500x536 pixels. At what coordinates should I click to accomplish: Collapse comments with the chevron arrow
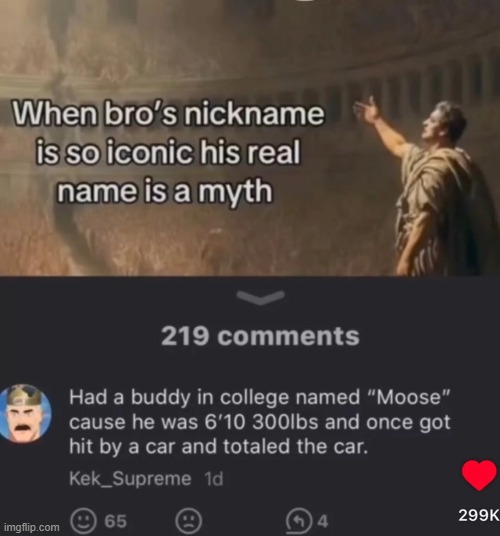tap(261, 297)
